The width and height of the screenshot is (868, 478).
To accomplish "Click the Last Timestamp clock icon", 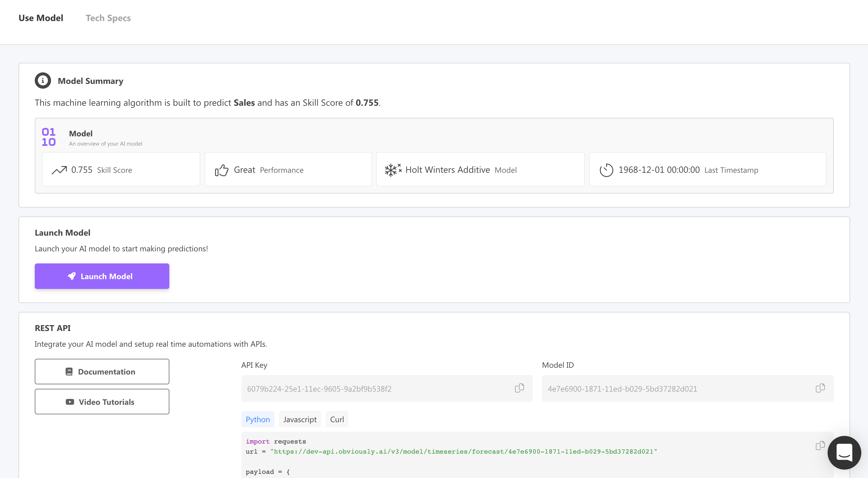I will [606, 170].
